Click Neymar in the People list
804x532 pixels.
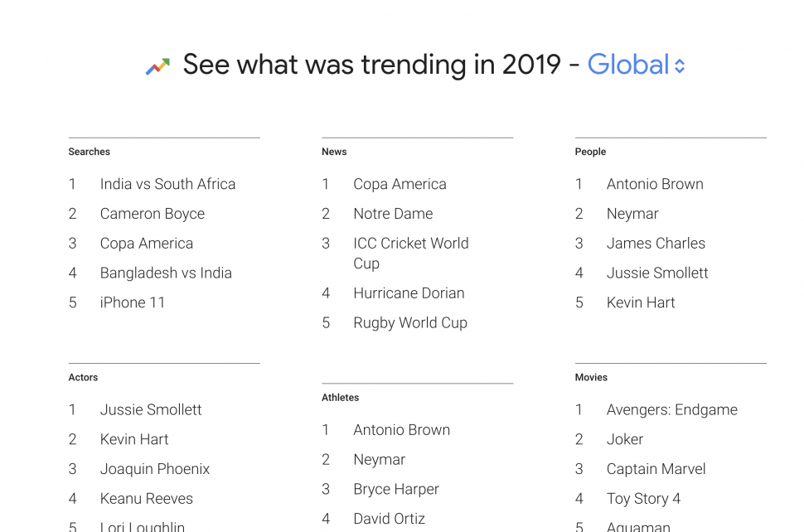[x=632, y=214]
